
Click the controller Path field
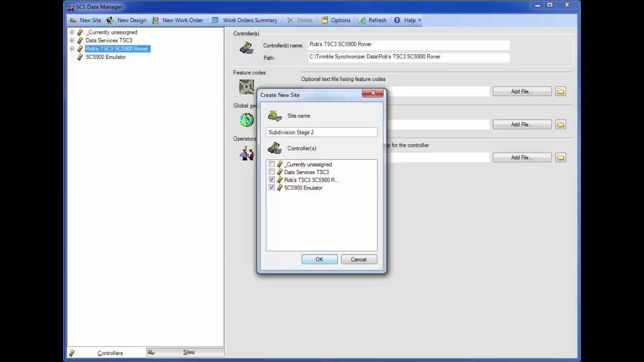coord(409,57)
